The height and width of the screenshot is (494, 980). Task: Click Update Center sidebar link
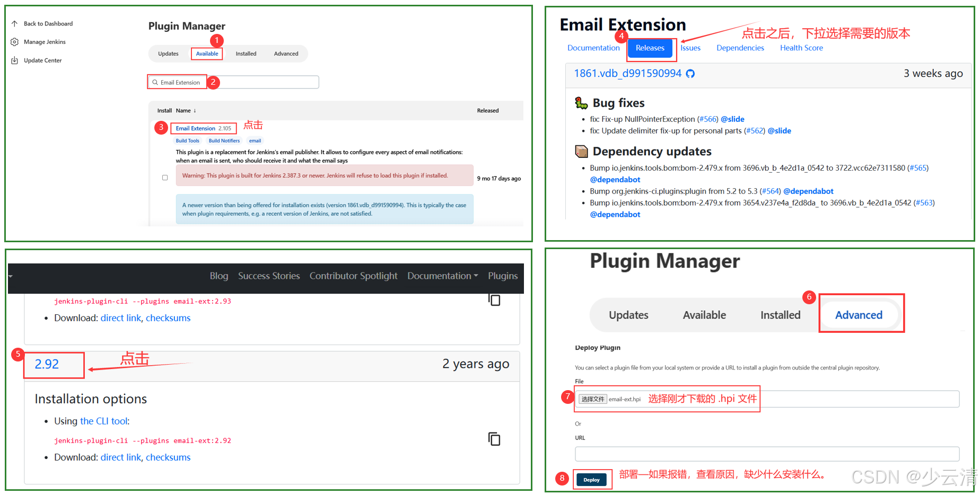(x=42, y=60)
